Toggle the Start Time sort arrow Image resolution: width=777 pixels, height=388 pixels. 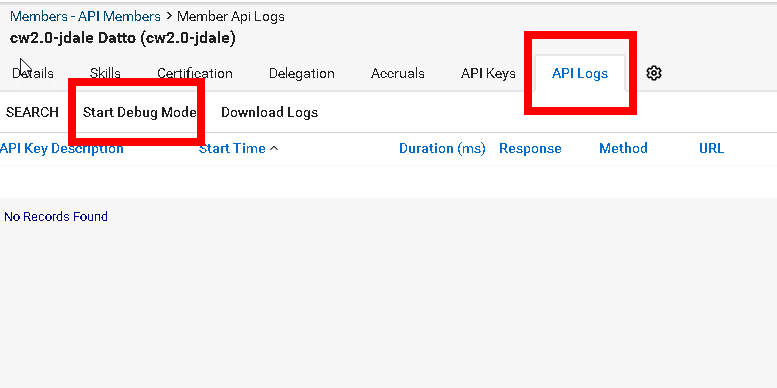click(x=274, y=149)
